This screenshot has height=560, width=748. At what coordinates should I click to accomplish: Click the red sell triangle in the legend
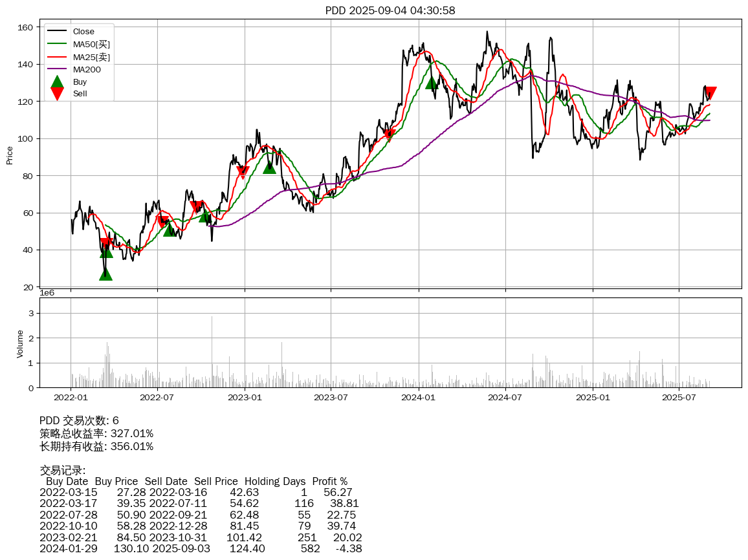(57, 94)
